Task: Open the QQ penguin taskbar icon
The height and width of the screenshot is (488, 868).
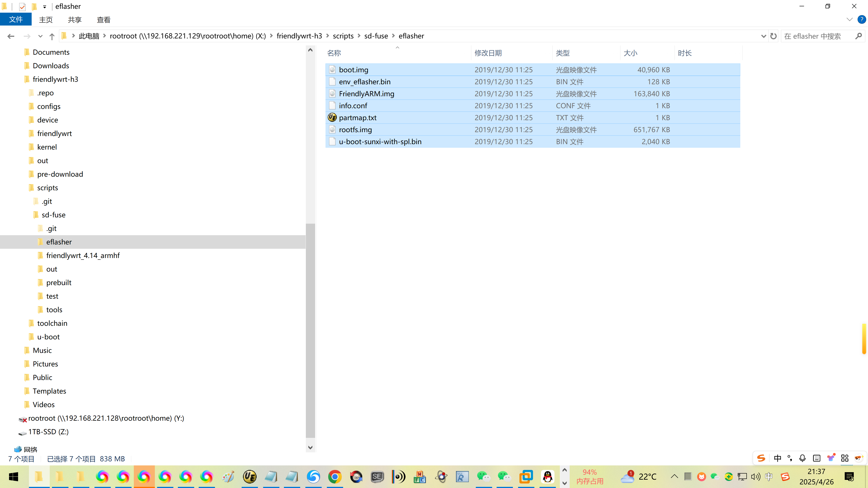Action: (x=547, y=476)
